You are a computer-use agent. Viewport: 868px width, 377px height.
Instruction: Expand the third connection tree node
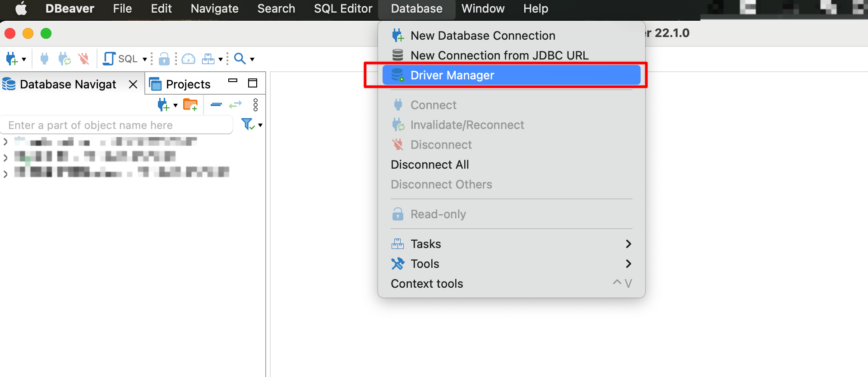click(5, 174)
